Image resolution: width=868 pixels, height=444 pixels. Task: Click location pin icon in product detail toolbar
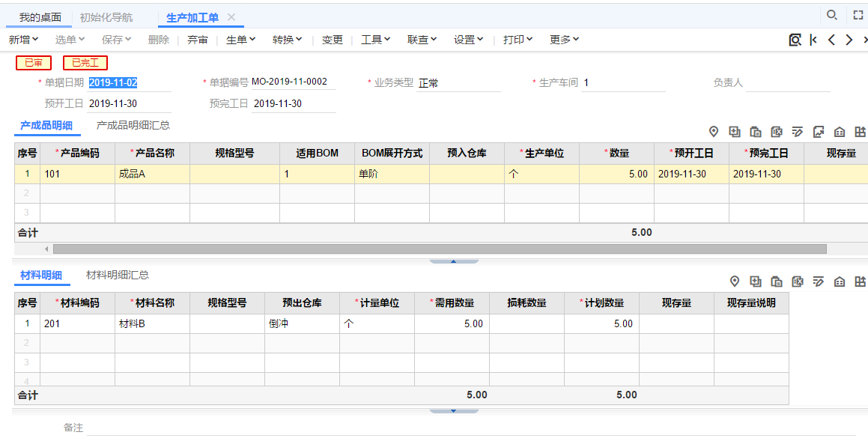pos(714,132)
